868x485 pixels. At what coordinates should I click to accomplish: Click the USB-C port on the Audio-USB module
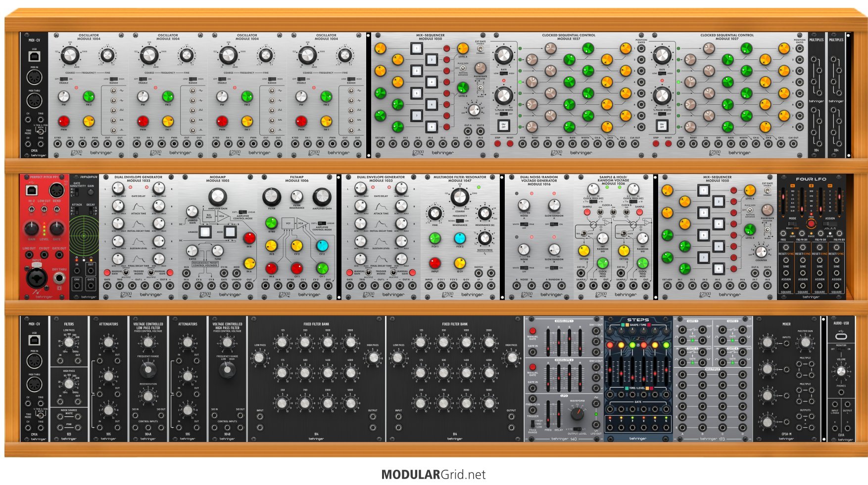(841, 337)
